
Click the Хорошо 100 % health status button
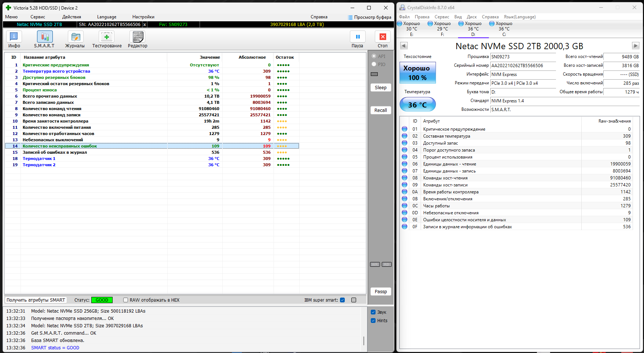[417, 73]
